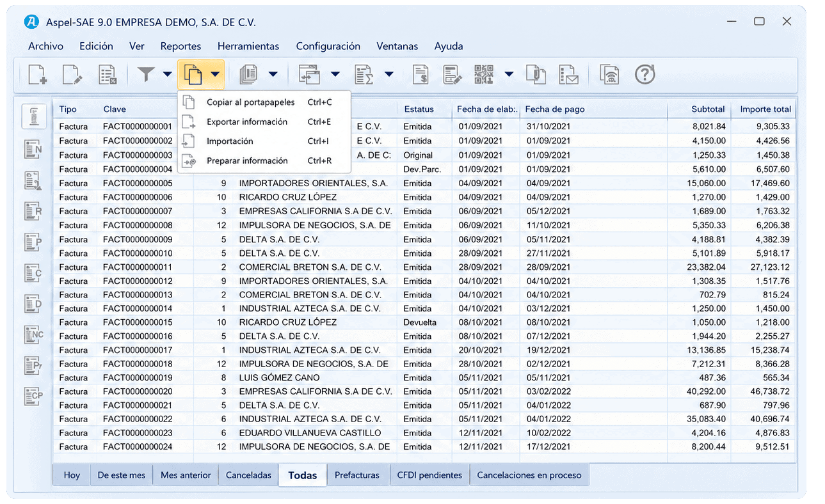
Task: Select the sidebar document icon labeled C
Action: click(33, 273)
